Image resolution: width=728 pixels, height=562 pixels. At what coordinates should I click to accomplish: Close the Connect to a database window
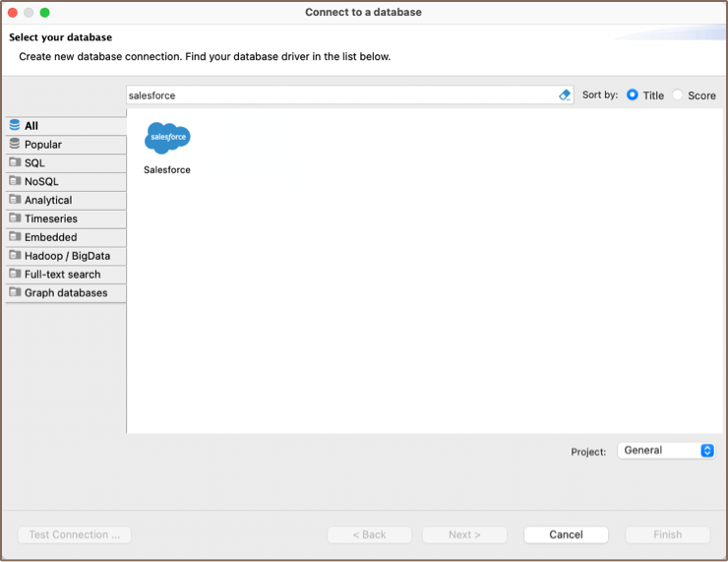(x=13, y=12)
